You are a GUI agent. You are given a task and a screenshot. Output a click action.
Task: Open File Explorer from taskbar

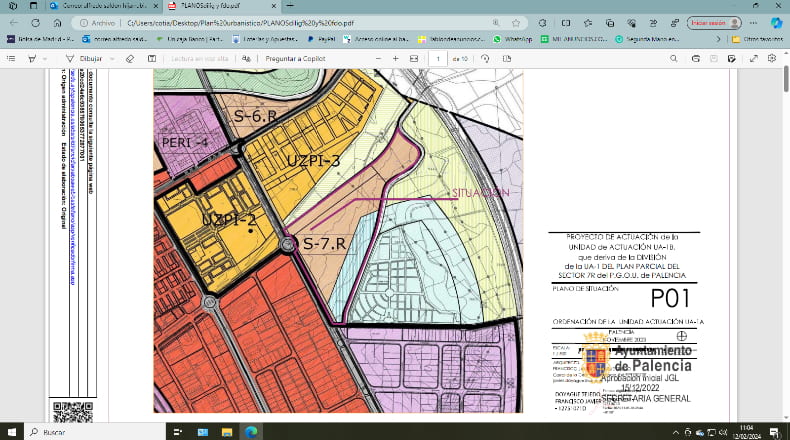(227, 432)
